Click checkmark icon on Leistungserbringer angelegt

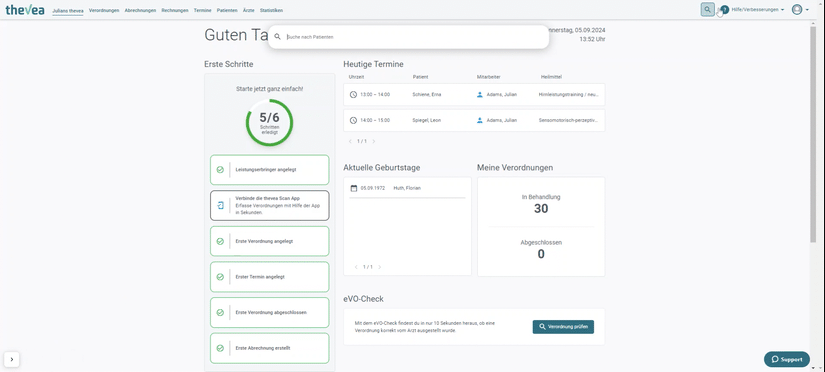(220, 169)
